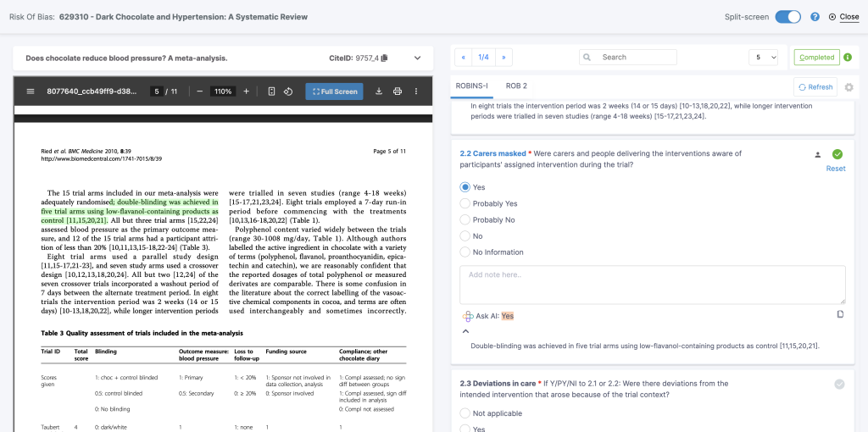
Task: Click the Full Screen button
Action: 334,91
